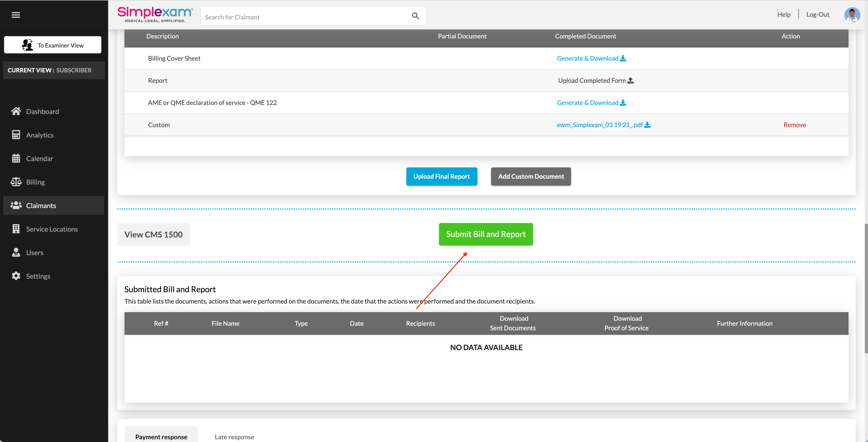The width and height of the screenshot is (868, 442).
Task: Click the hamburger menu icon
Action: coord(15,15)
